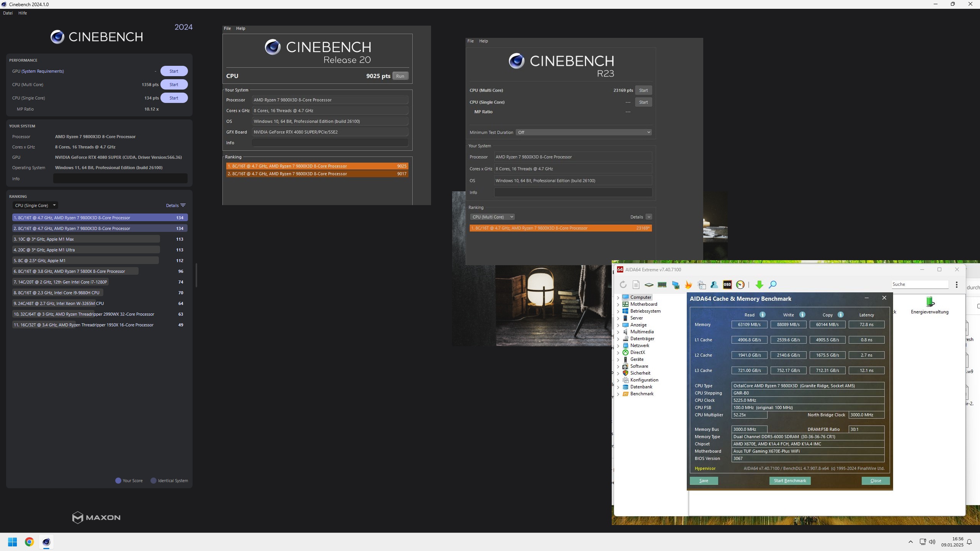This screenshot has height=551, width=980.
Task: Open the Help menu in Cinebench R23
Action: [483, 41]
